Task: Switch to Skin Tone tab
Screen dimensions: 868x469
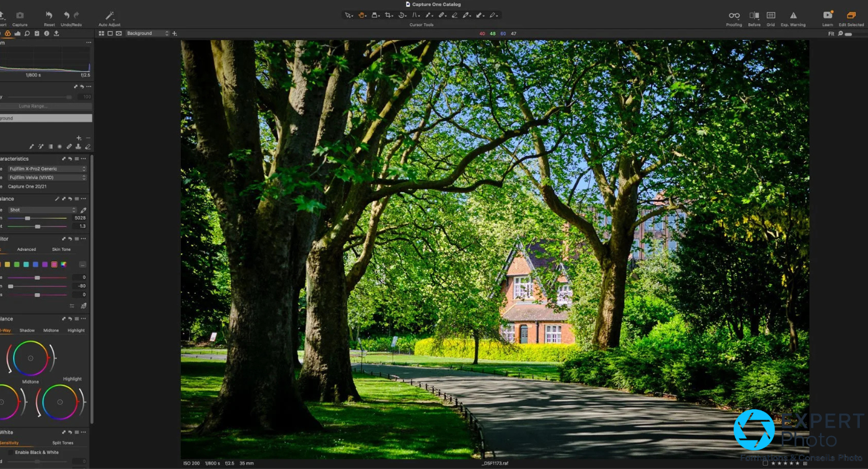Action: point(61,249)
